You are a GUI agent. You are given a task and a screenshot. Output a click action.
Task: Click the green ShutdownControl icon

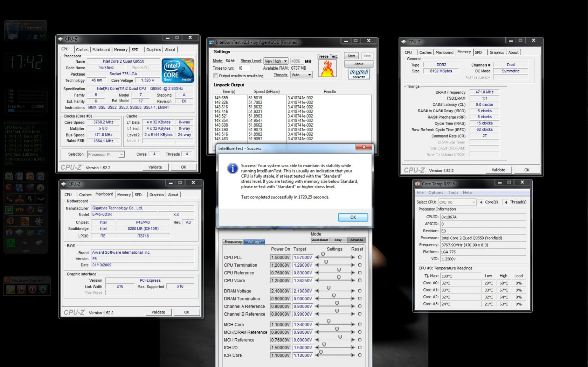pyautogui.click(x=43, y=290)
